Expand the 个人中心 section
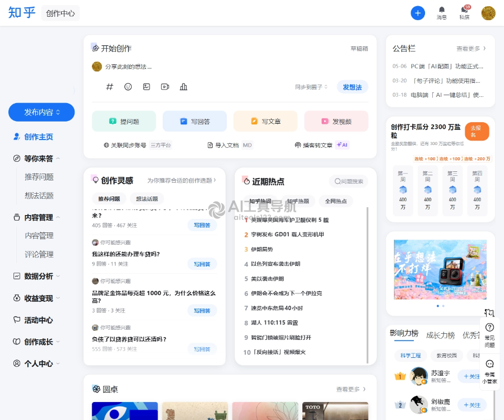The height and width of the screenshot is (420, 504). [x=58, y=363]
